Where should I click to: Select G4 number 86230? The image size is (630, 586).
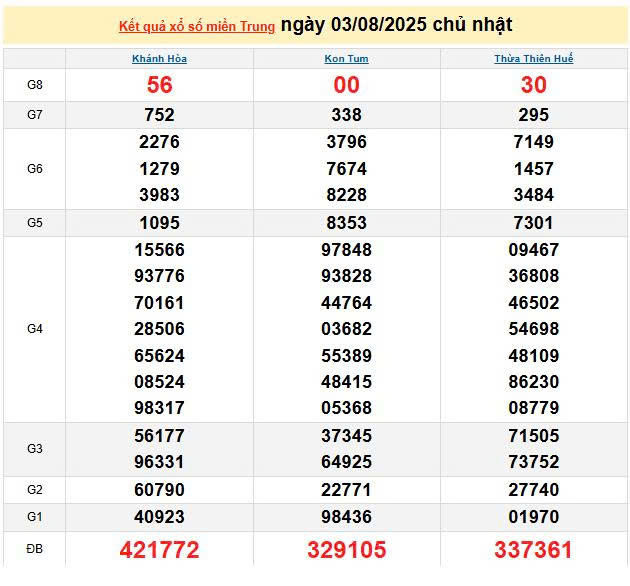point(534,382)
